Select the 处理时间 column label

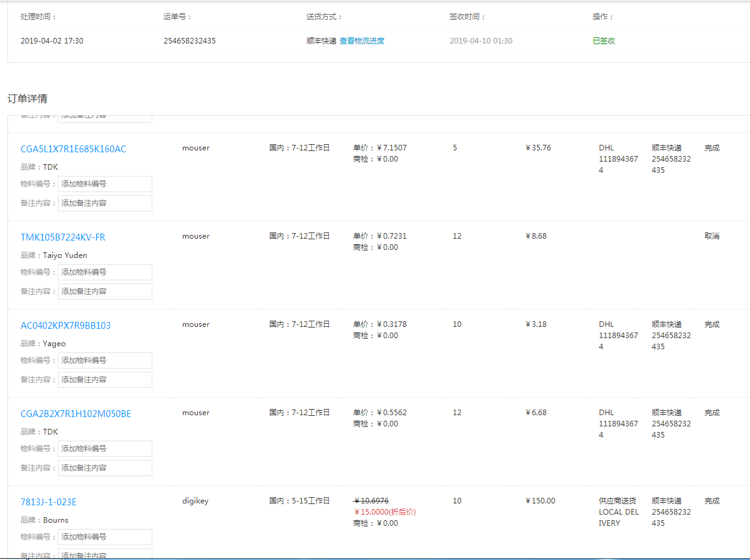click(38, 17)
